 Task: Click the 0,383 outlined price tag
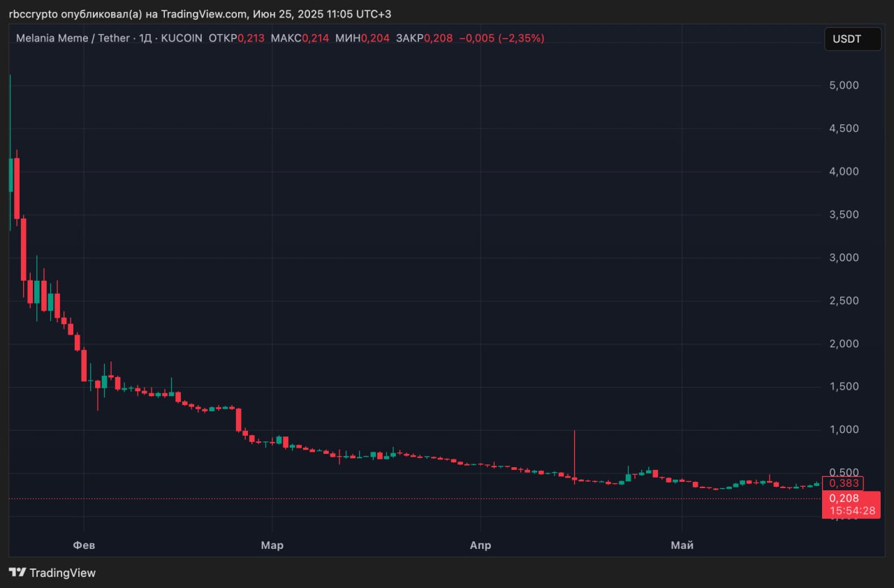click(844, 483)
